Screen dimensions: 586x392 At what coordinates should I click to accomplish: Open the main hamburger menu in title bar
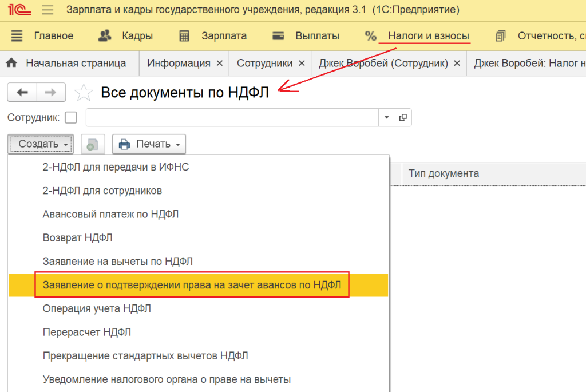pos(47,9)
